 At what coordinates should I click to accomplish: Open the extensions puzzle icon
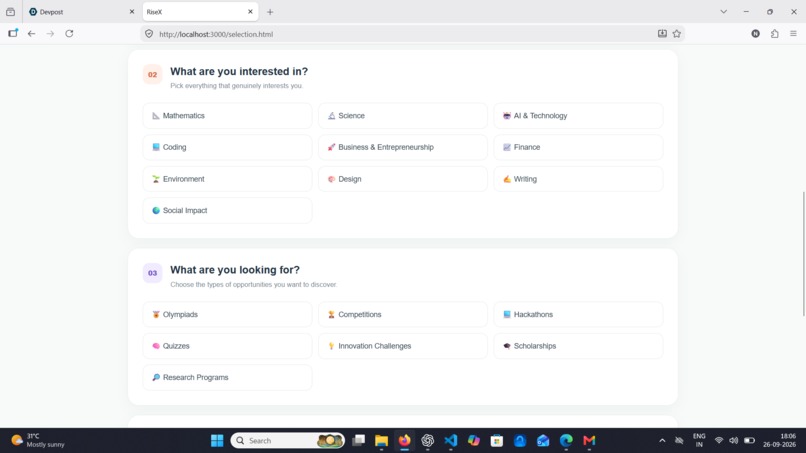point(775,34)
